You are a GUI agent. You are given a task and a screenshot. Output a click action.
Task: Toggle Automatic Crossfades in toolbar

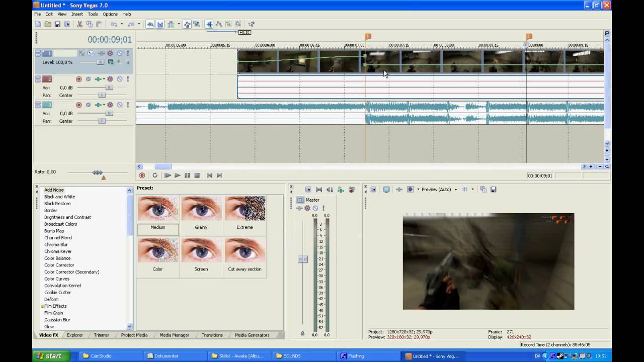pos(160,24)
